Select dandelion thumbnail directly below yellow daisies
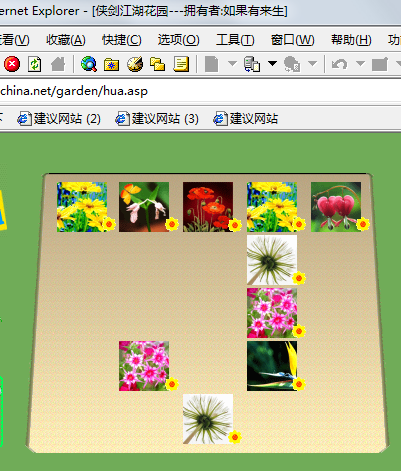The height and width of the screenshot is (471, 401). [272, 260]
